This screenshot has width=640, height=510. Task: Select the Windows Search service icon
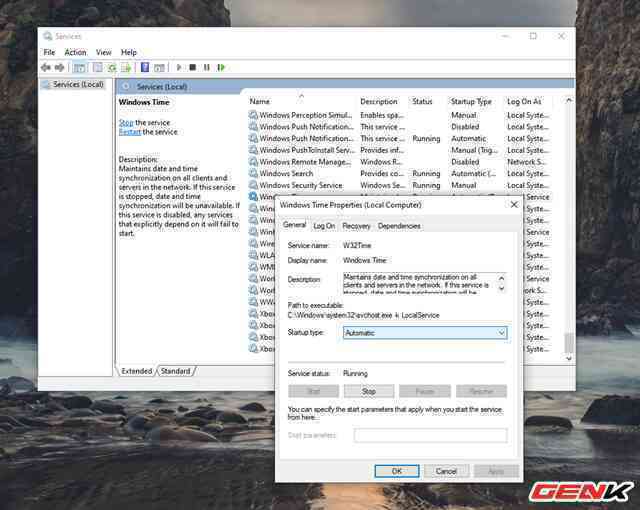click(253, 173)
